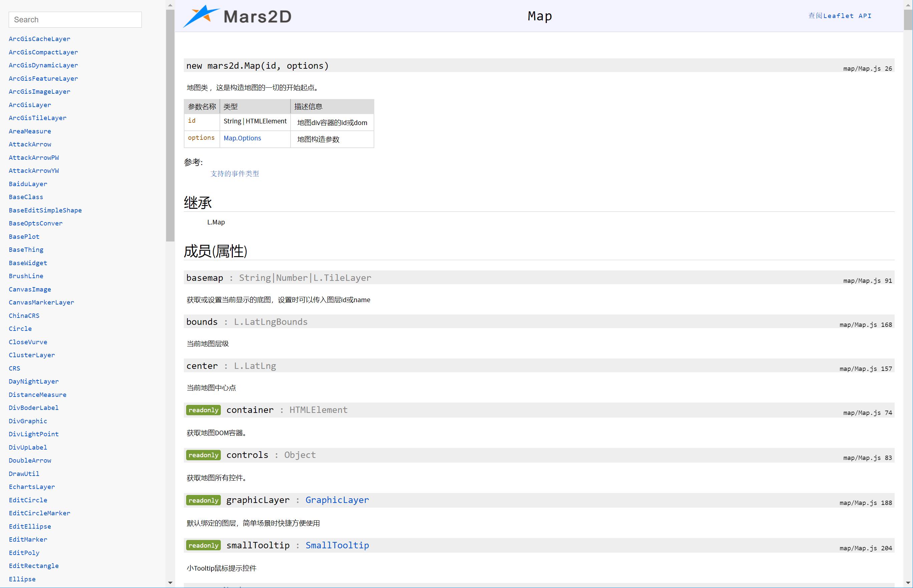The height and width of the screenshot is (588, 913).
Task: Go to DivUpLabel in sidebar
Action: 28,447
